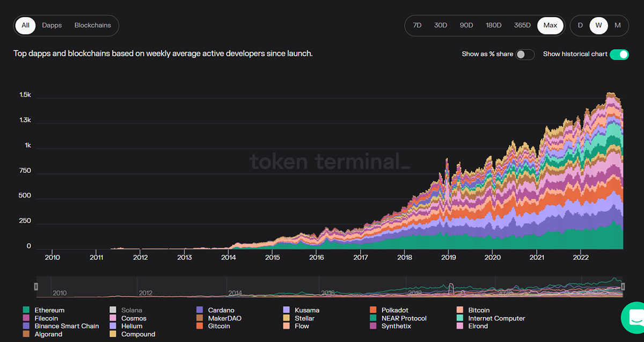Switch to the Dapps tab

[x=52, y=25]
